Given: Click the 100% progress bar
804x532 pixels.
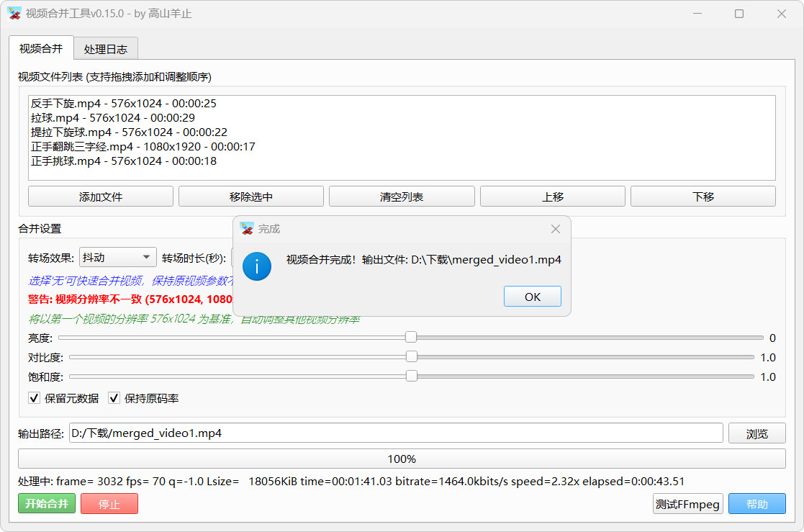Looking at the screenshot, I should pos(402,459).
